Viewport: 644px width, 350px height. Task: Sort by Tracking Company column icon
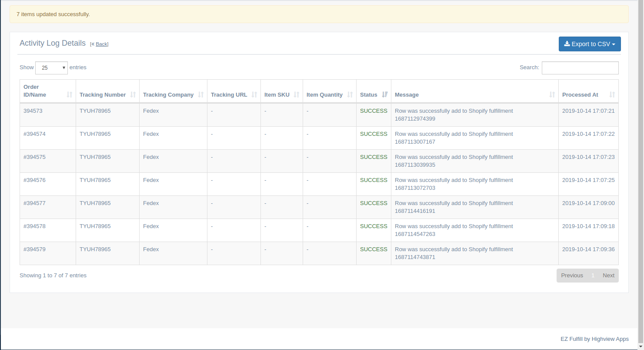201,94
